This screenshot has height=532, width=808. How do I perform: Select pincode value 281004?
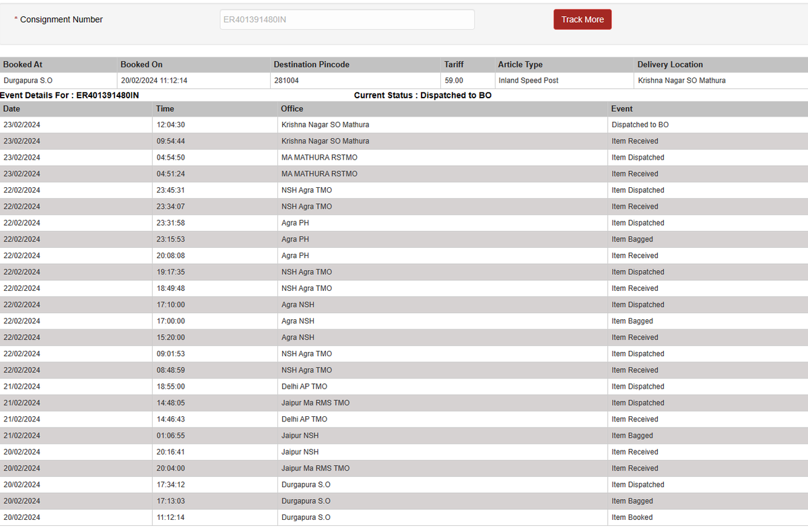tap(286, 80)
